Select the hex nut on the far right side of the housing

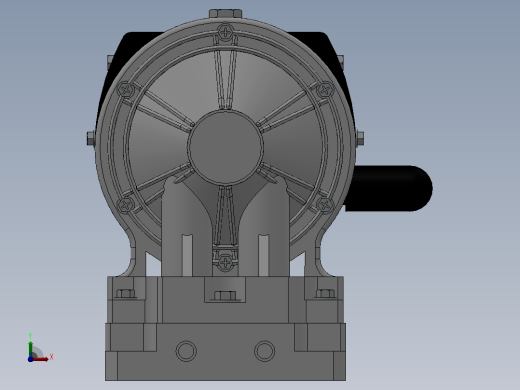tap(360, 138)
